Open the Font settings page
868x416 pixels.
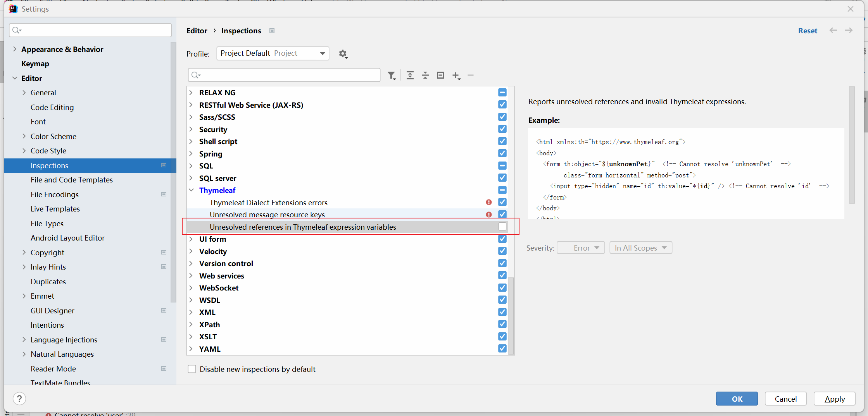[x=38, y=122]
